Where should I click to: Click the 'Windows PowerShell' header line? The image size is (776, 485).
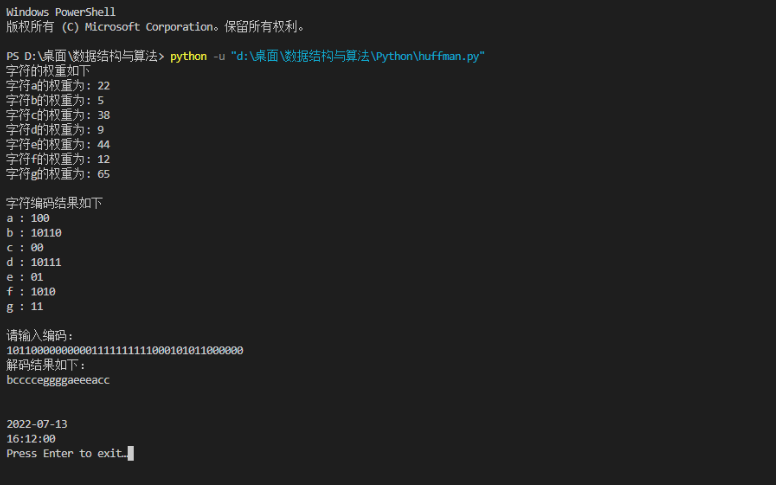tap(61, 12)
